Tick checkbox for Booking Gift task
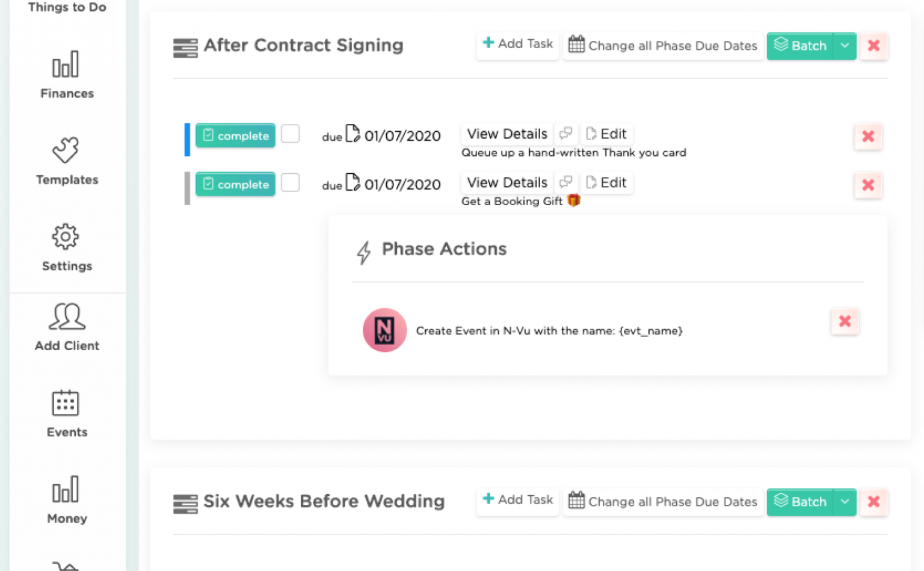The height and width of the screenshot is (571, 924). click(x=291, y=182)
